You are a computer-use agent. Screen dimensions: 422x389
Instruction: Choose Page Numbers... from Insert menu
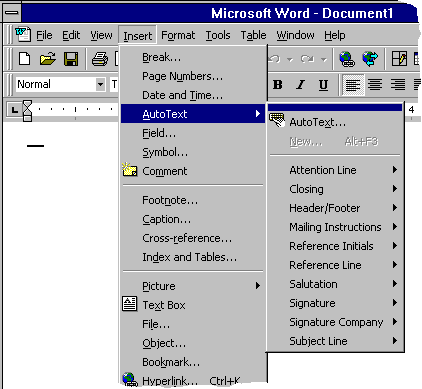[193, 76]
